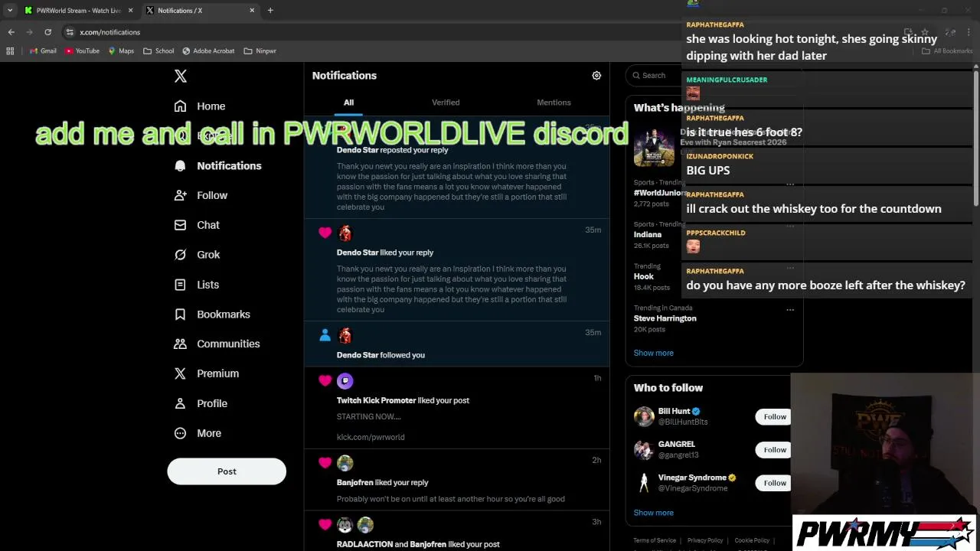The height and width of the screenshot is (551, 980).
Task: Click the white Post button
Action: click(227, 471)
